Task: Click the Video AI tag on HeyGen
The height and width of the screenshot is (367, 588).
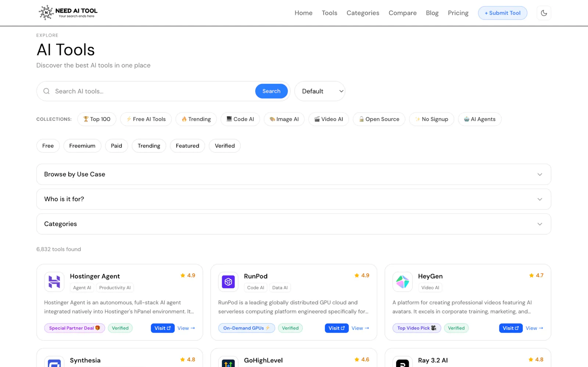Action: (430, 288)
